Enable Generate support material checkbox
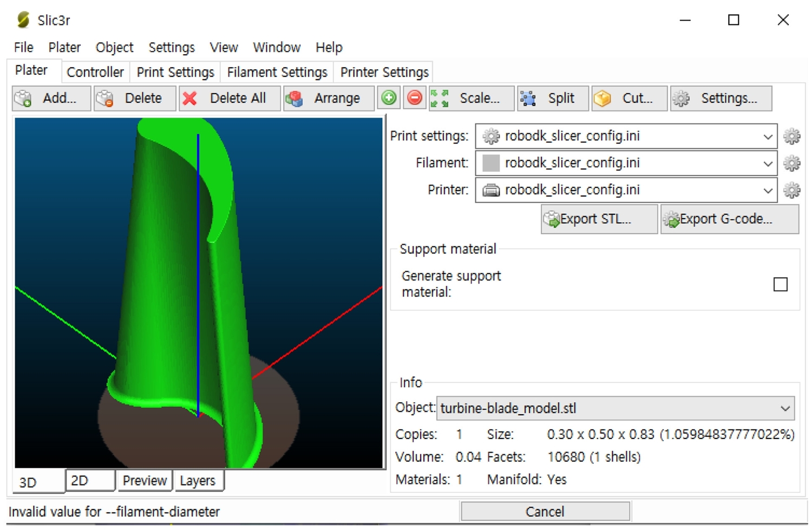The image size is (812, 530). (780, 284)
